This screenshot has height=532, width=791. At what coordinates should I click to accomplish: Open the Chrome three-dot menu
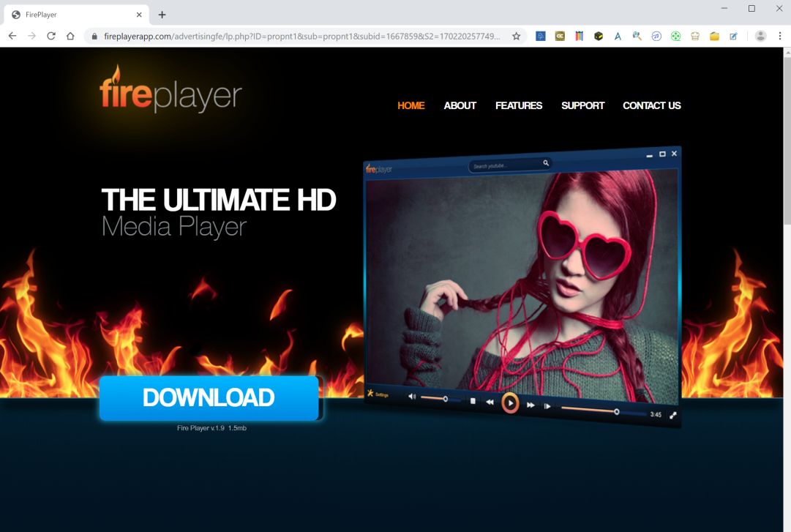click(780, 37)
